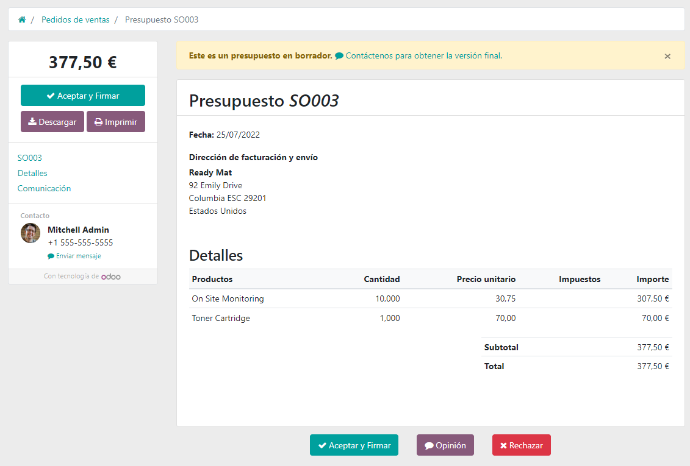Open Pedidos de ventas breadcrumb link
This screenshot has height=466, width=690.
click(74, 20)
